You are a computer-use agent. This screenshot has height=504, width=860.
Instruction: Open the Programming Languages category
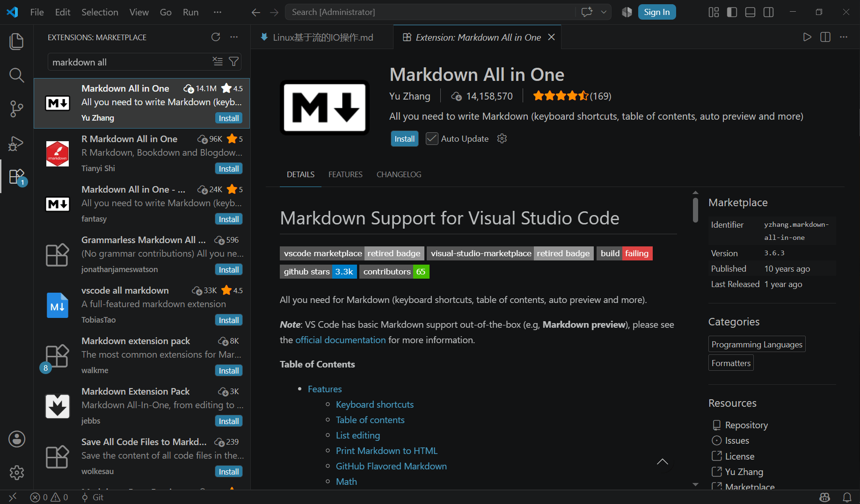pos(757,344)
